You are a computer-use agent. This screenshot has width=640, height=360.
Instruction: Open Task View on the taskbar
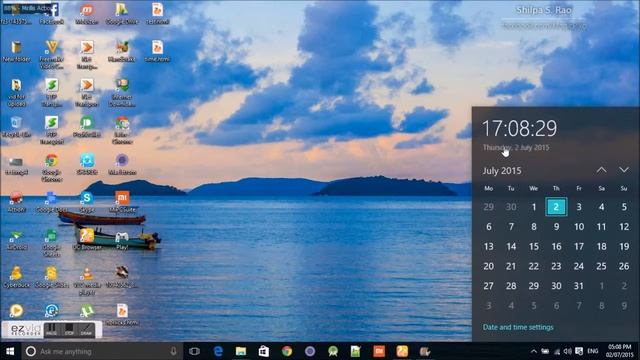[x=194, y=351]
